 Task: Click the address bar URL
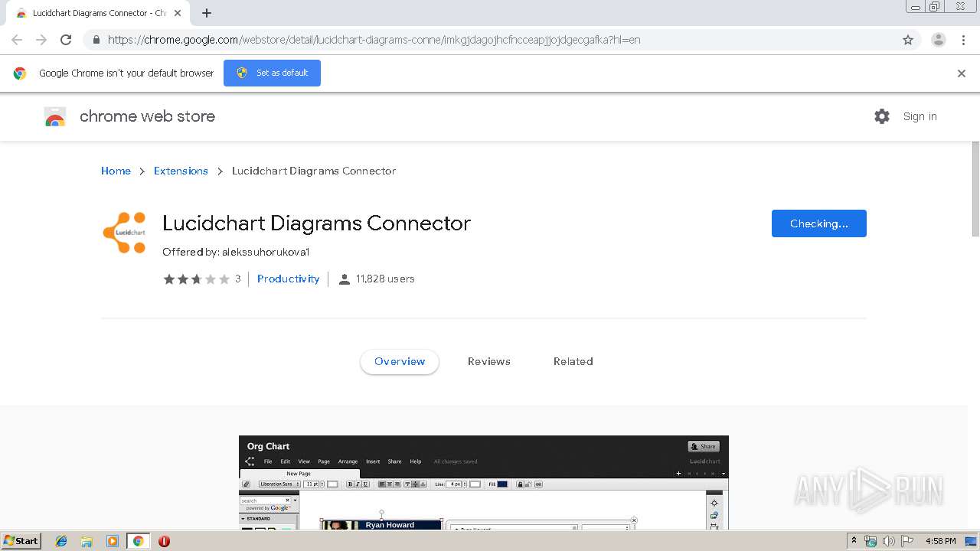pos(374,40)
